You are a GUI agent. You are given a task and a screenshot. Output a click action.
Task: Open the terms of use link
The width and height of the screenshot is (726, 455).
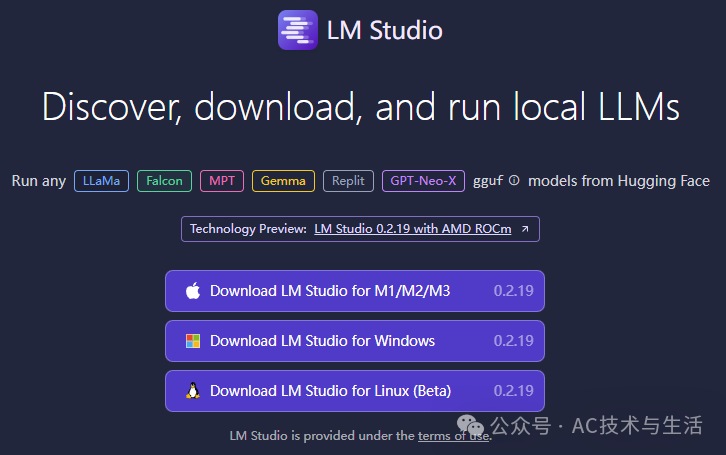click(x=453, y=436)
